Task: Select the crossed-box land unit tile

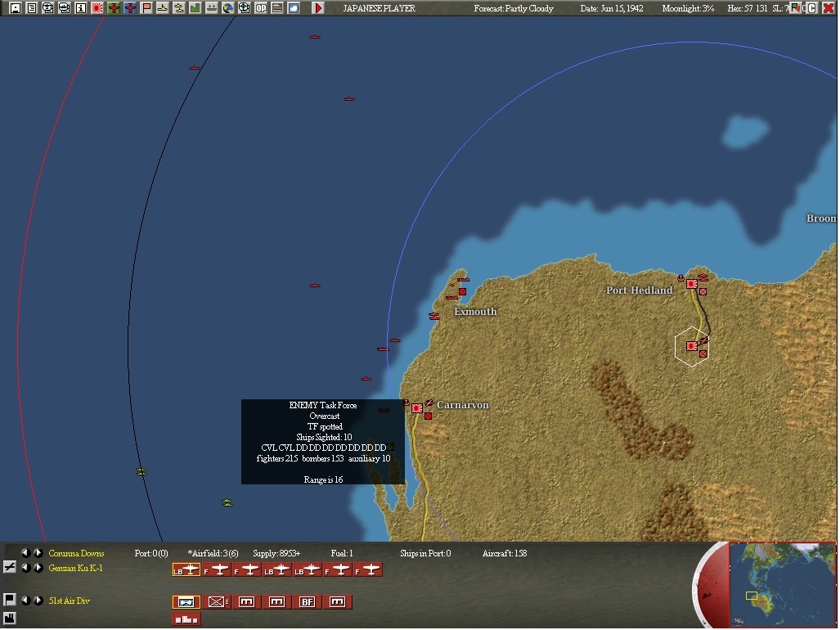Action: (217, 602)
